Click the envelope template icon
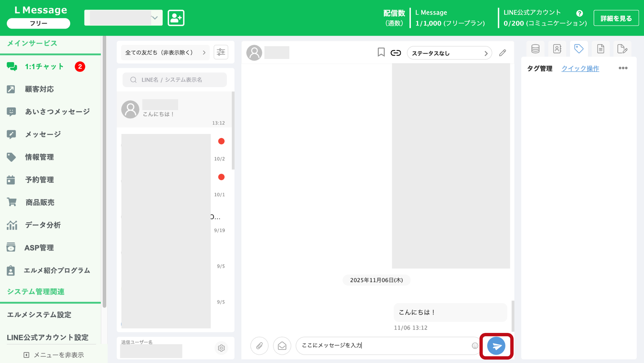 click(x=282, y=346)
